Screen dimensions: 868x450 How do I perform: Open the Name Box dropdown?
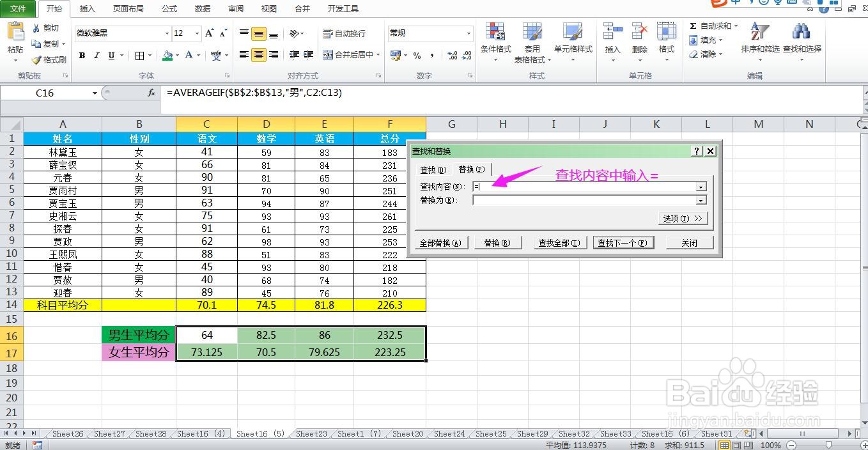pyautogui.click(x=95, y=93)
